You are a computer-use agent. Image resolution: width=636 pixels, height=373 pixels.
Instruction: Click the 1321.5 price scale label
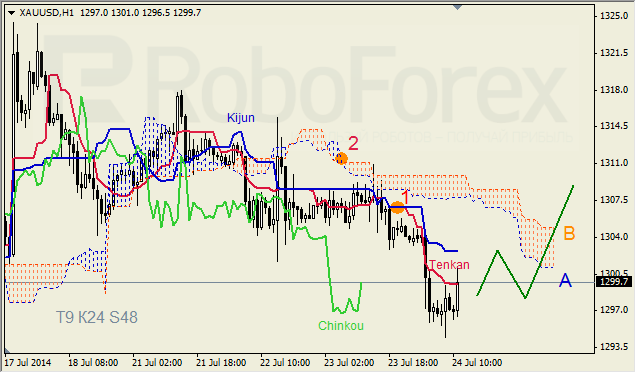pos(614,53)
